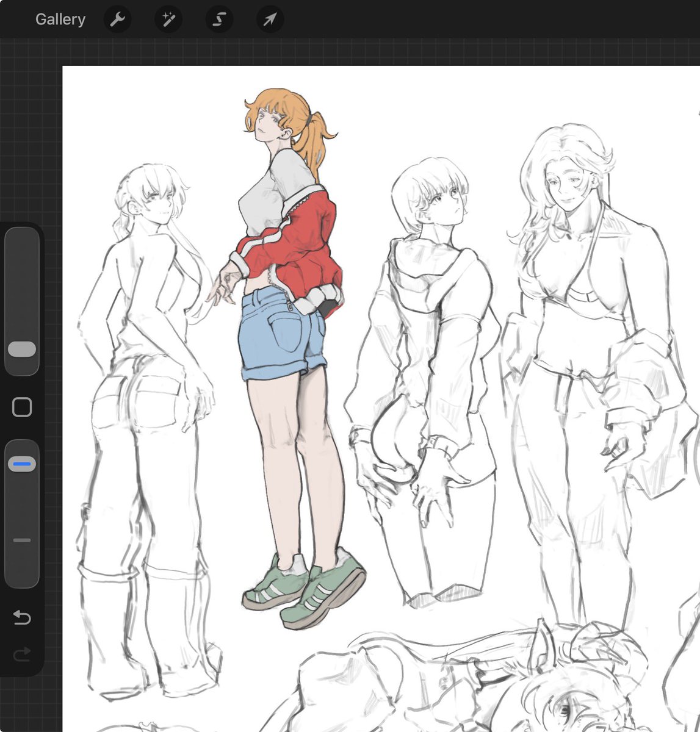Screen dimensions: 700x732
Task: Return to the Gallery
Action: pyautogui.click(x=60, y=20)
